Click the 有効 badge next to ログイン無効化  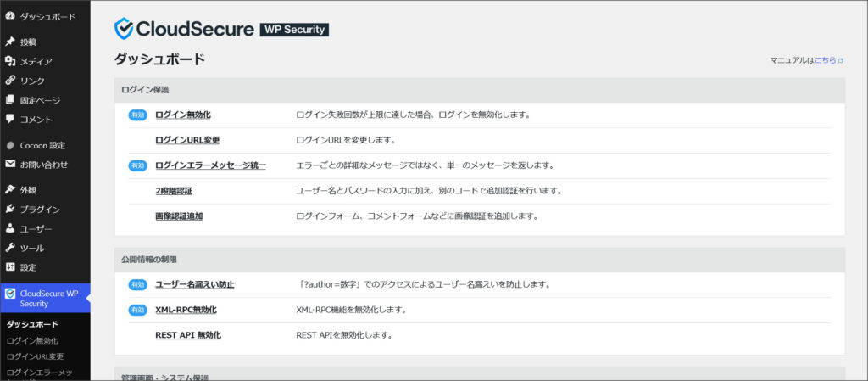point(138,115)
